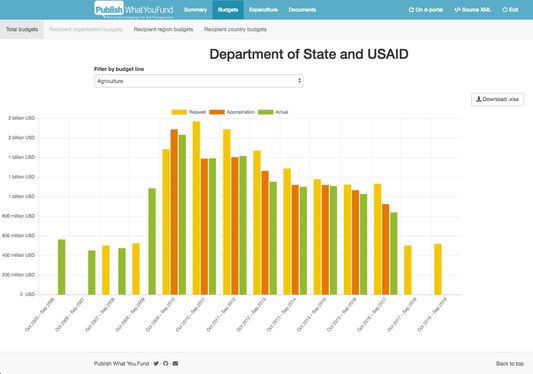Image resolution: width=533 pixels, height=374 pixels.
Task: Click the 800 million USD axis label
Action: pyautogui.click(x=18, y=216)
